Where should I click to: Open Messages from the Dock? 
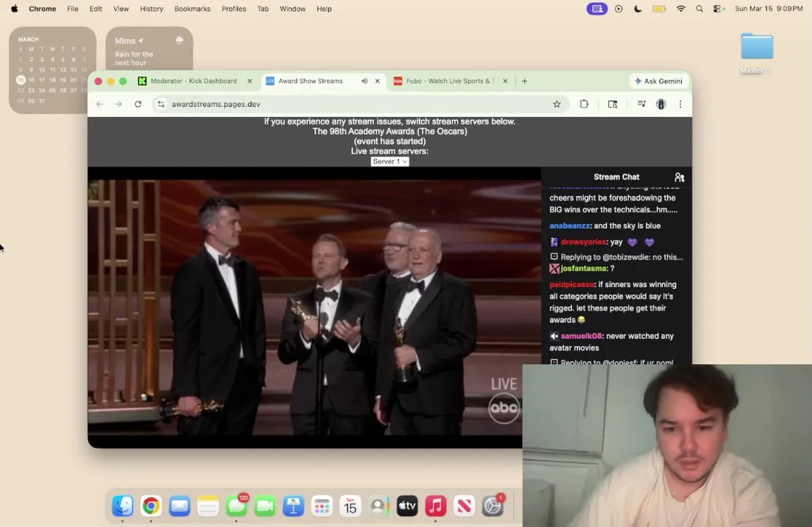(236, 506)
